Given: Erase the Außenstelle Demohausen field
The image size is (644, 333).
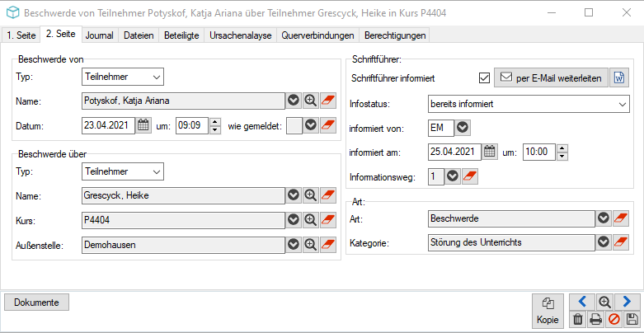Looking at the screenshot, I should click(327, 245).
